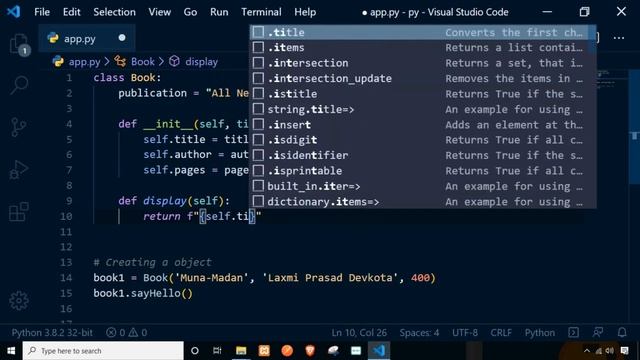This screenshot has width=640, height=360.
Task: Open Windows Start menu
Action: pos(11,351)
